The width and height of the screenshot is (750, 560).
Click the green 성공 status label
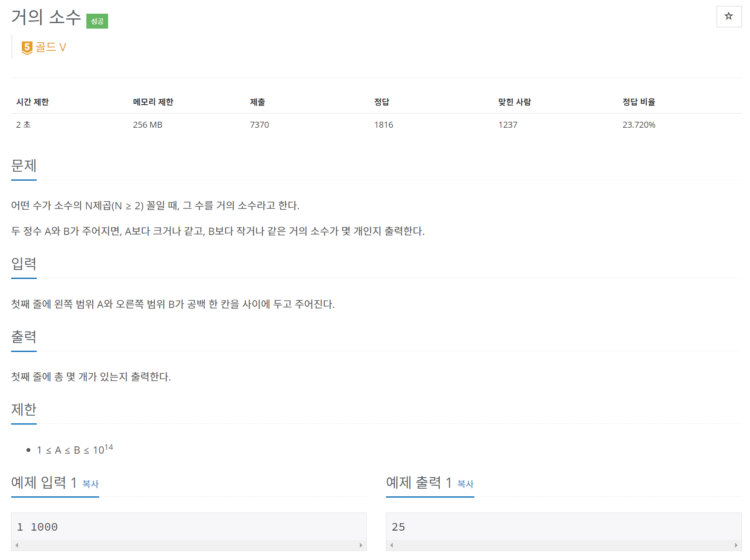click(x=97, y=21)
